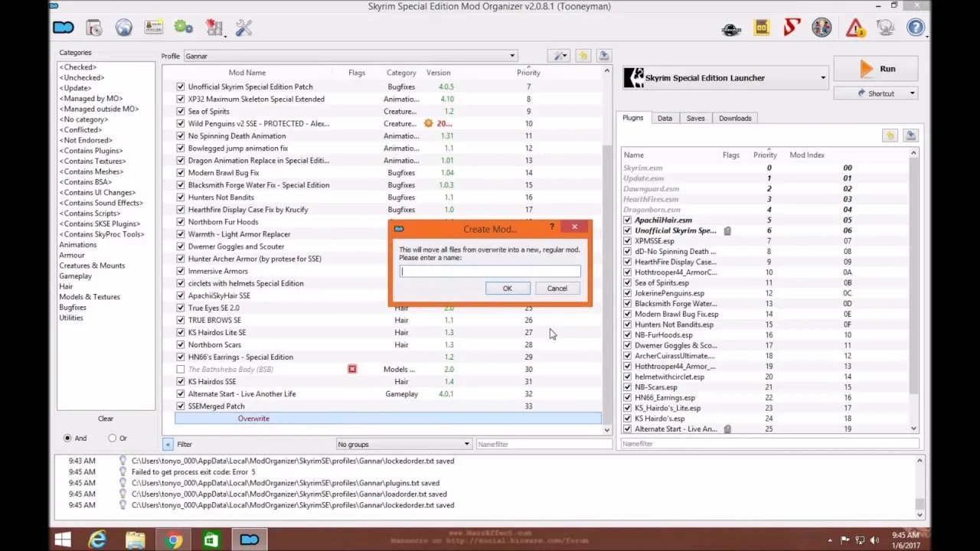Switch to the Downloads tab
This screenshot has width=980, height=551.
tap(734, 118)
